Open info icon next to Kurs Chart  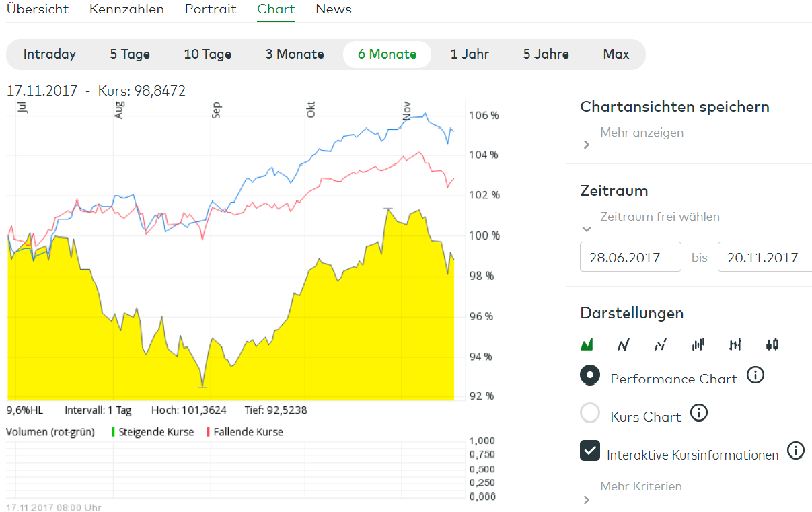coord(699,413)
